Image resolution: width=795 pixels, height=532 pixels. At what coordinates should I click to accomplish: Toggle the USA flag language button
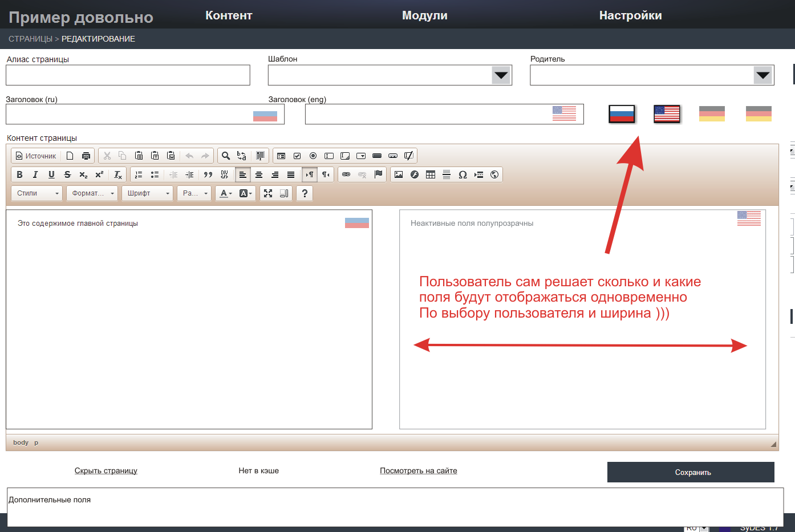pyautogui.click(x=667, y=114)
